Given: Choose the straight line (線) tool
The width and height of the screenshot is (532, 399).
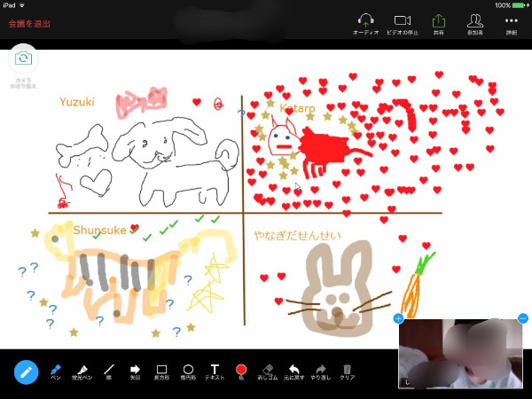Looking at the screenshot, I should click(x=109, y=370).
